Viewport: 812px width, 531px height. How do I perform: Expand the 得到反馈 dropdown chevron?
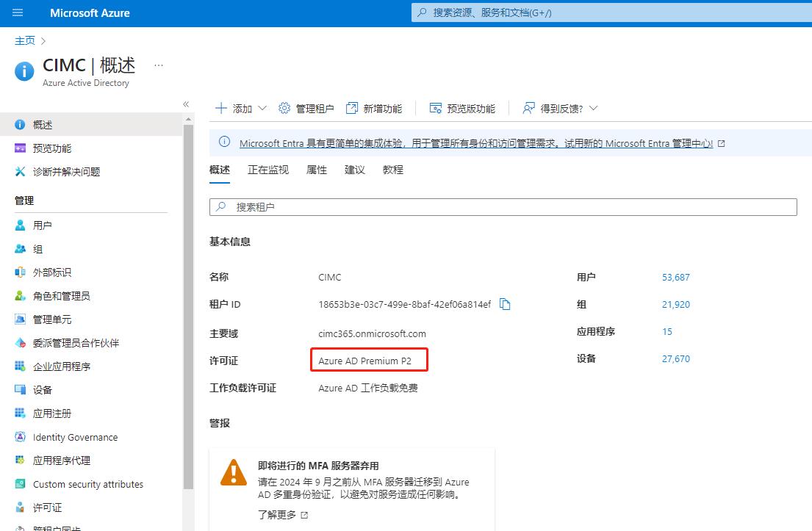pyautogui.click(x=594, y=108)
